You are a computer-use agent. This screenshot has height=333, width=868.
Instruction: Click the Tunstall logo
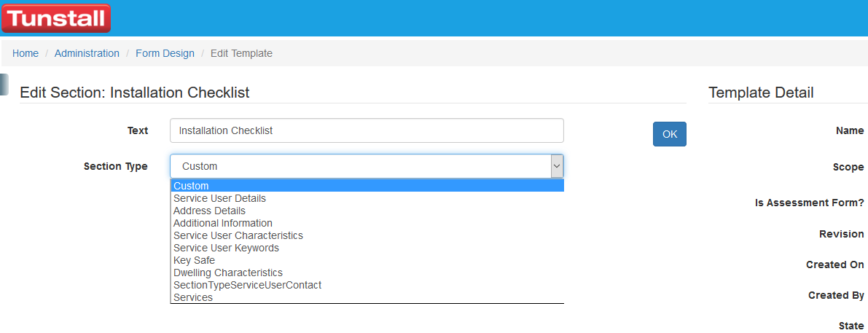(x=56, y=18)
